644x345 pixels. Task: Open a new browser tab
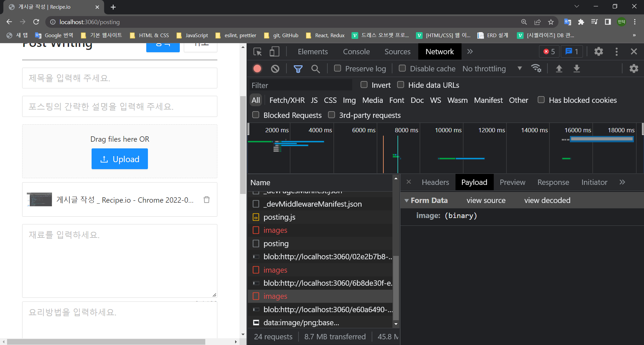[113, 7]
